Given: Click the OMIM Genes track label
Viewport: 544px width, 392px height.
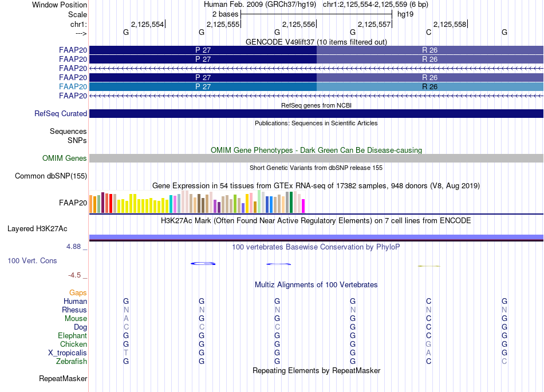Looking at the screenshot, I should click(65, 158).
